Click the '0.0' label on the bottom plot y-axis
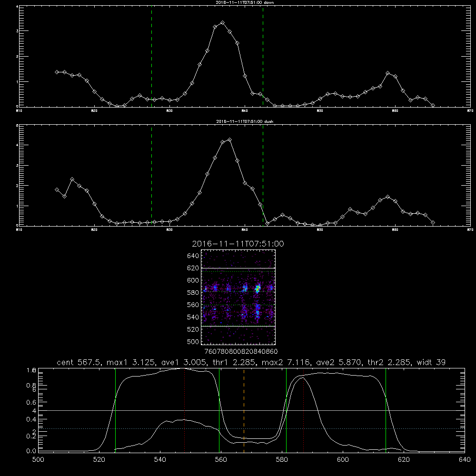This screenshot has width=476, height=476. [31, 451]
